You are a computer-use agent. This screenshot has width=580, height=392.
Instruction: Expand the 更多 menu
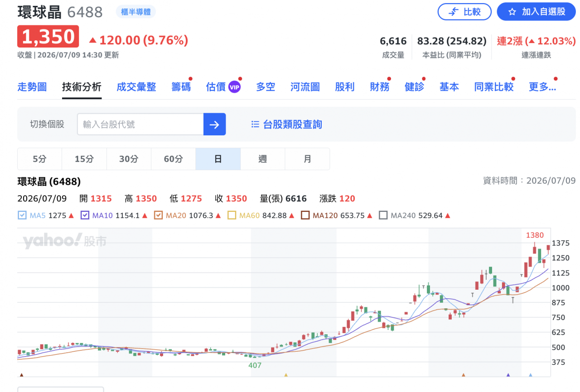pyautogui.click(x=542, y=87)
